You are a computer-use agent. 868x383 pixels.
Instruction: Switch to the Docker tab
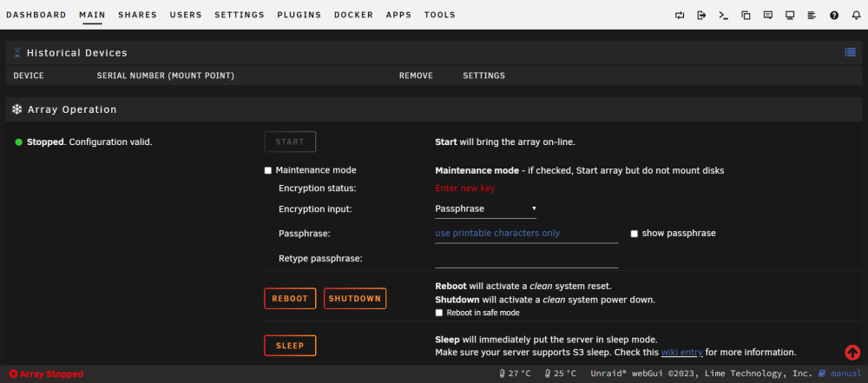(354, 15)
